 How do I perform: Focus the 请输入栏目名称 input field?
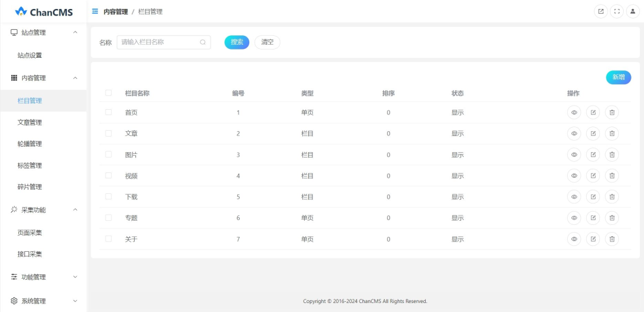point(159,42)
